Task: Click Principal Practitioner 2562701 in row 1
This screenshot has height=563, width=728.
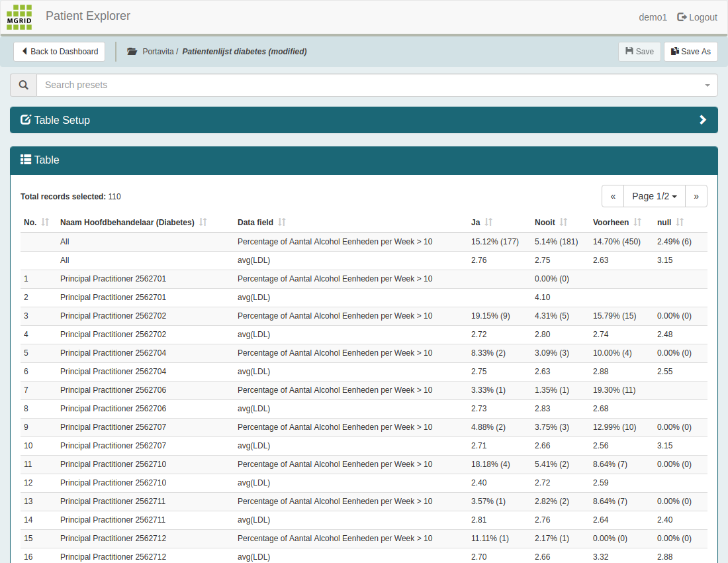Action: click(113, 279)
